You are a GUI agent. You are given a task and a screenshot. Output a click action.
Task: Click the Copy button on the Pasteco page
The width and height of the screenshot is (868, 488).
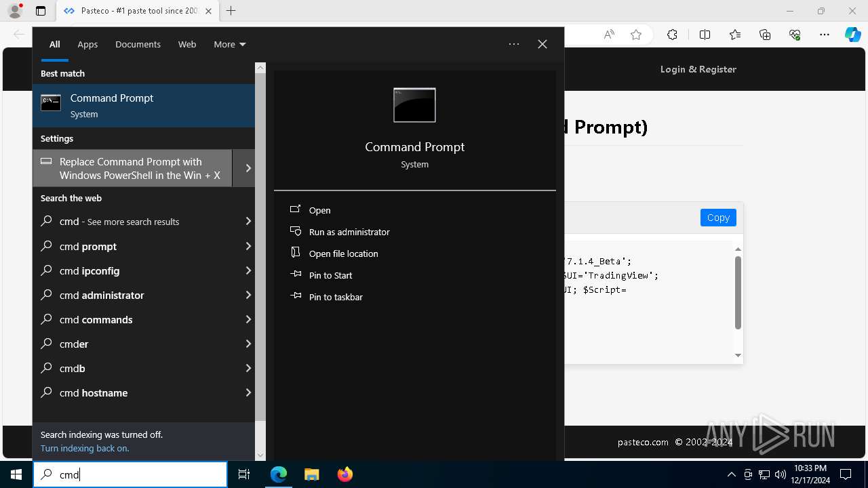click(x=718, y=218)
